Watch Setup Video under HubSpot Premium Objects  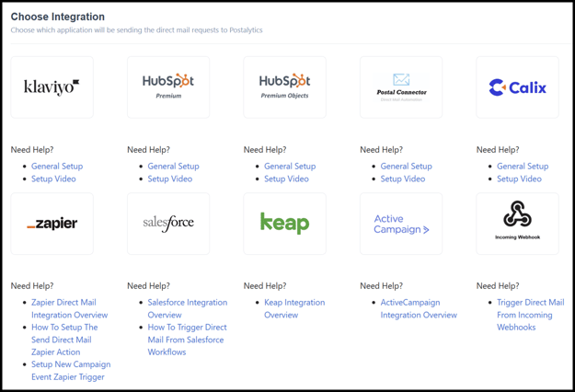286,179
